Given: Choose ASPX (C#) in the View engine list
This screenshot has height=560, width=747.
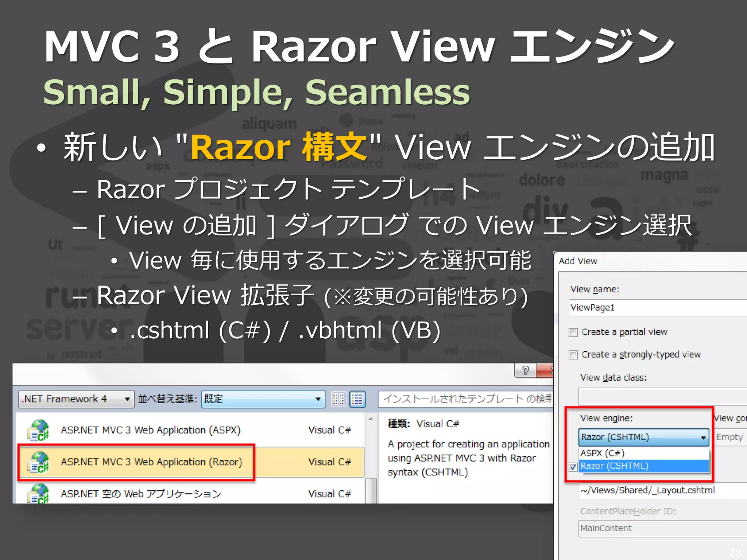Looking at the screenshot, I should 644,453.
